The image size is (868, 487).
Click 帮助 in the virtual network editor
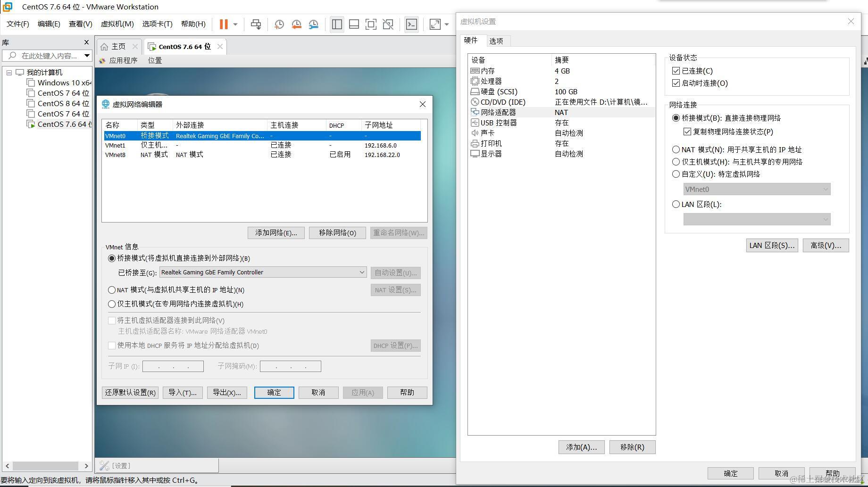[407, 392]
